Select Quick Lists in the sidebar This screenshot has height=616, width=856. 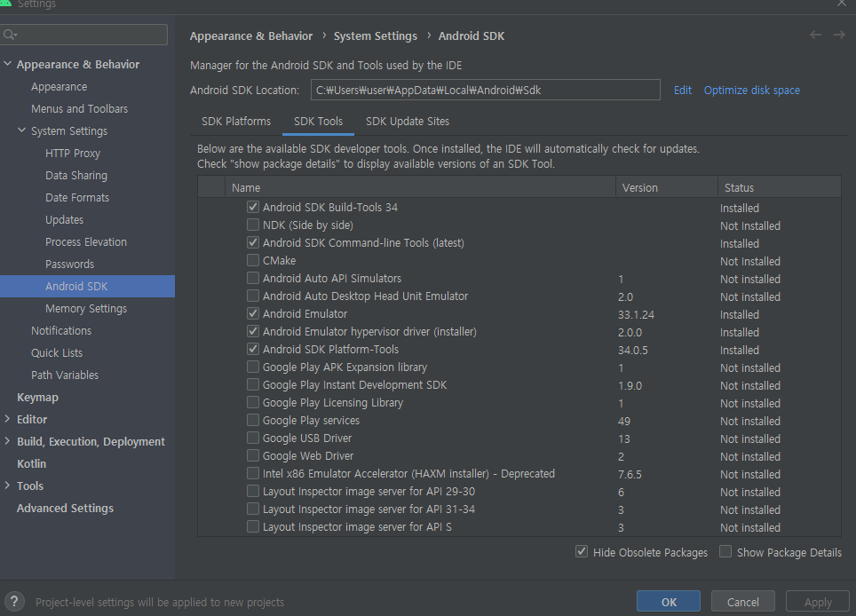click(x=57, y=353)
